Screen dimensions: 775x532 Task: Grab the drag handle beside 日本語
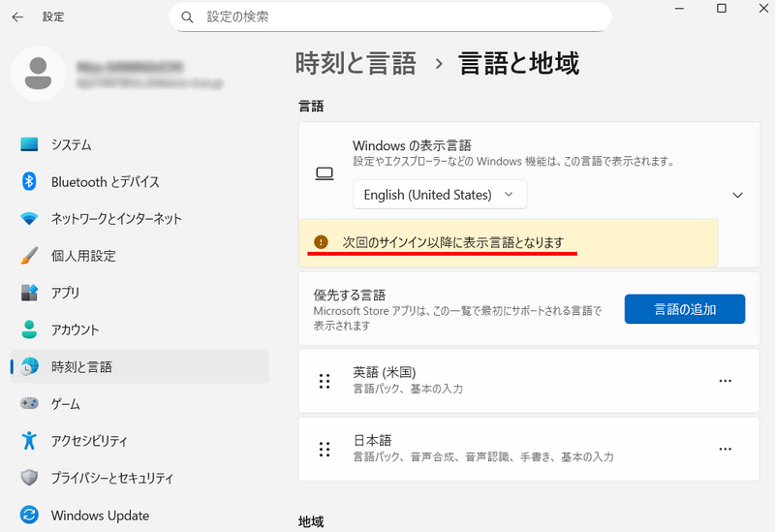point(325,449)
